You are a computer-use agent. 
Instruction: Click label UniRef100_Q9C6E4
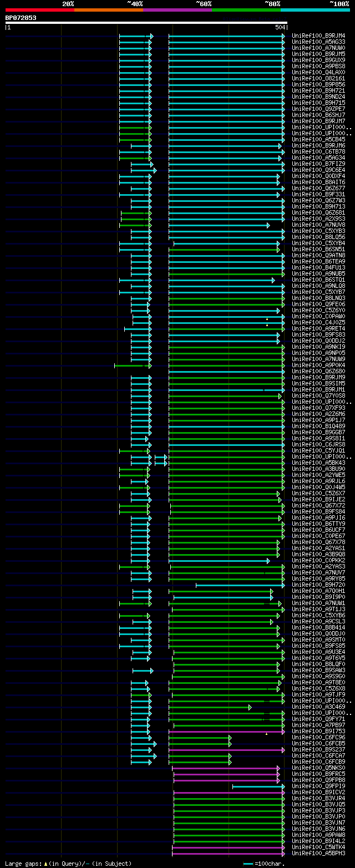tap(318, 170)
